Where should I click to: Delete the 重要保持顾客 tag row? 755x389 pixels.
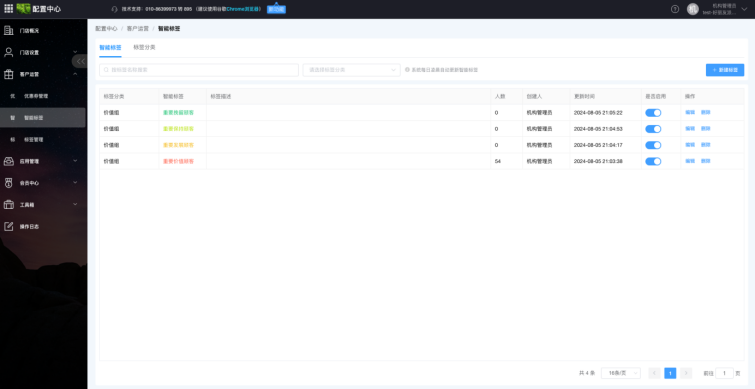coord(705,129)
